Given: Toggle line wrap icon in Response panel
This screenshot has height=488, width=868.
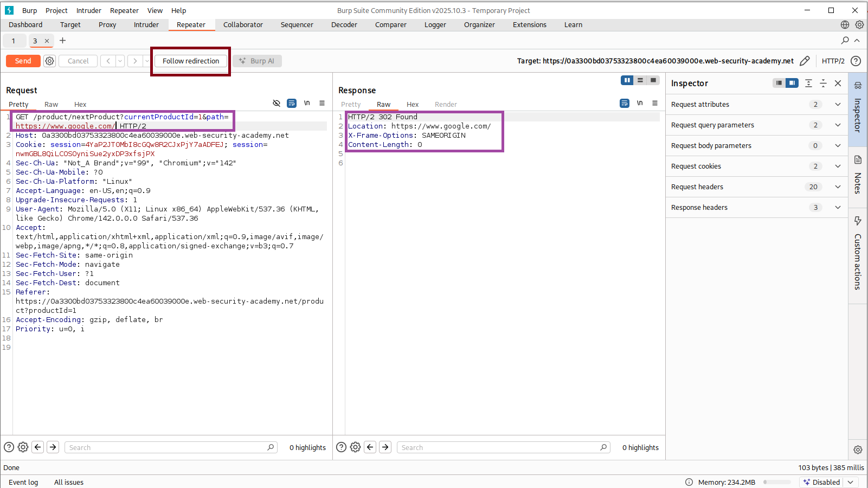Looking at the screenshot, I should point(625,103).
